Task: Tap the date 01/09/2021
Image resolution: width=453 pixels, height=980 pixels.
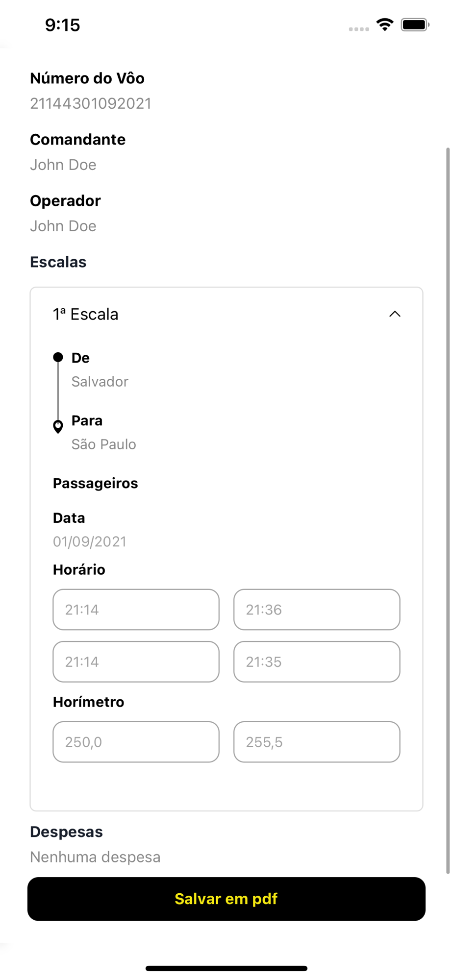Action: point(90,541)
